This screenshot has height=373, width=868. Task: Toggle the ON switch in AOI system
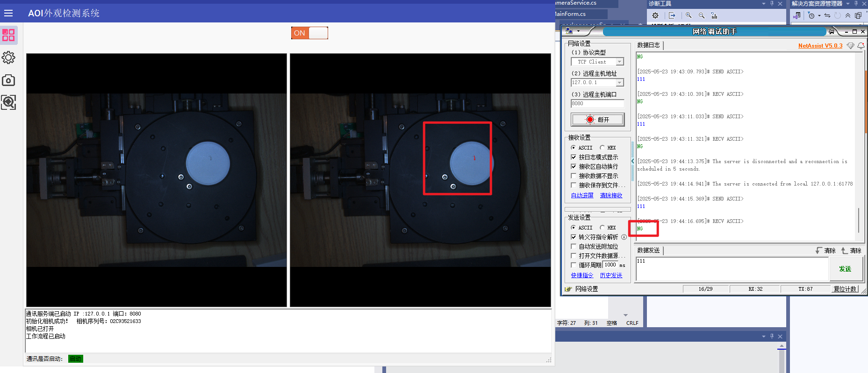point(309,33)
